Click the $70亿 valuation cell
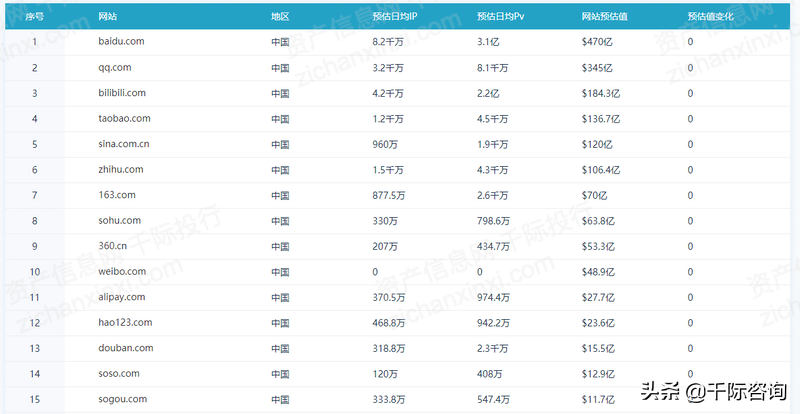 pos(595,196)
